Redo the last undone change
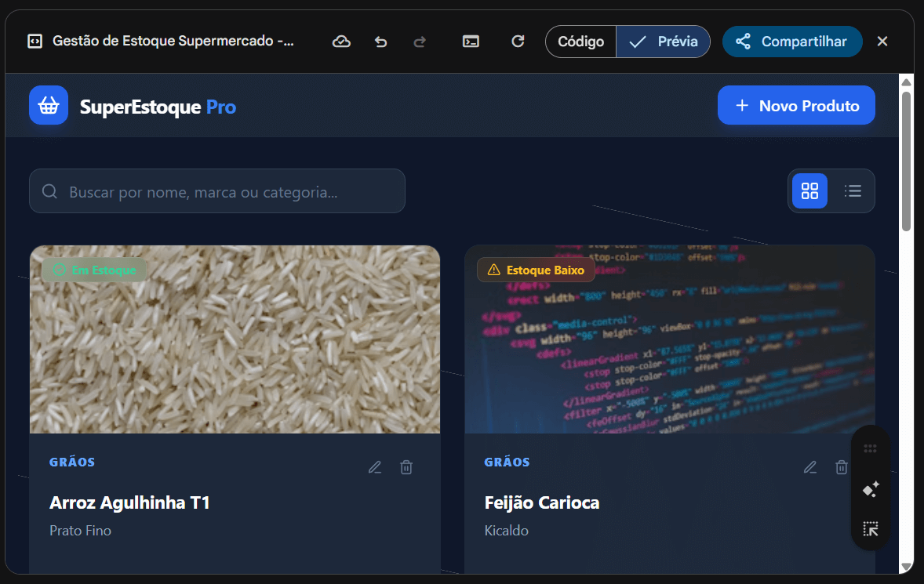924x584 pixels. point(420,42)
